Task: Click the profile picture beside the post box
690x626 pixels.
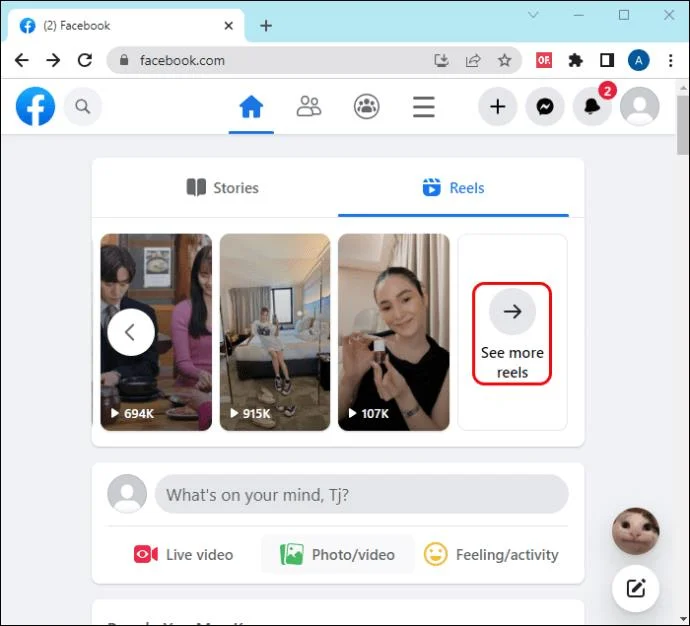Action: 127,494
